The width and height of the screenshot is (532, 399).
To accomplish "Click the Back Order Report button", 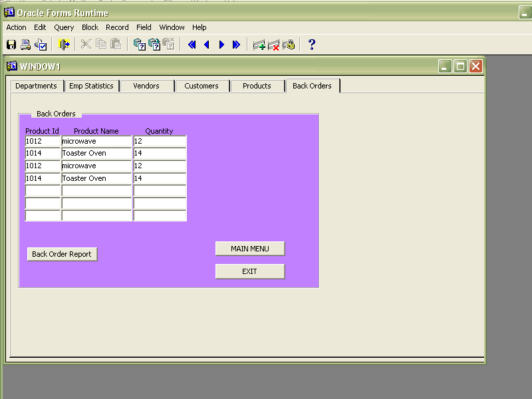I will 62,254.
